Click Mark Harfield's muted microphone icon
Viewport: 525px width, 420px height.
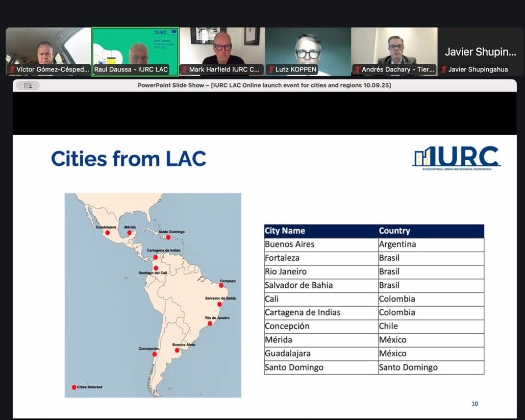[185, 69]
